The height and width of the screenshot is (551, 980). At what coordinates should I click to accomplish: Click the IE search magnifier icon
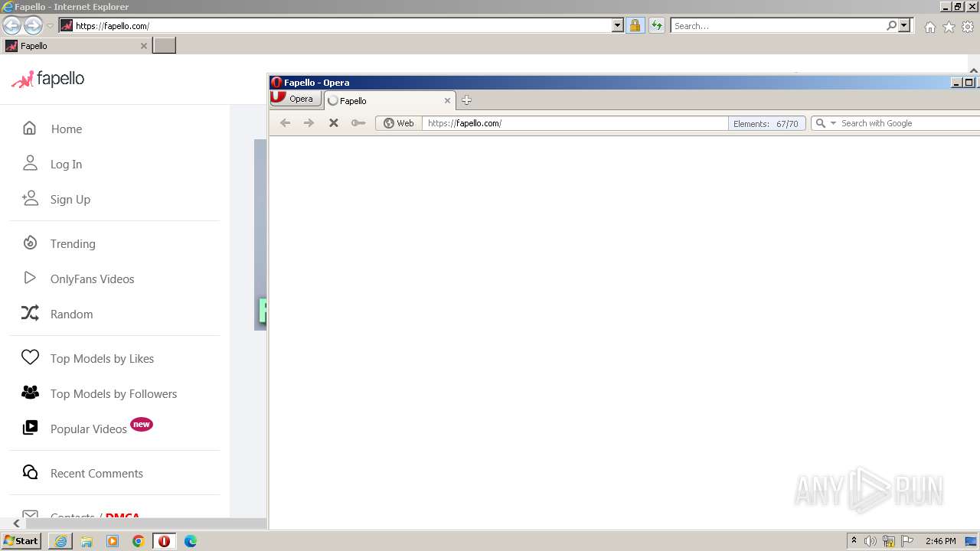click(x=891, y=25)
